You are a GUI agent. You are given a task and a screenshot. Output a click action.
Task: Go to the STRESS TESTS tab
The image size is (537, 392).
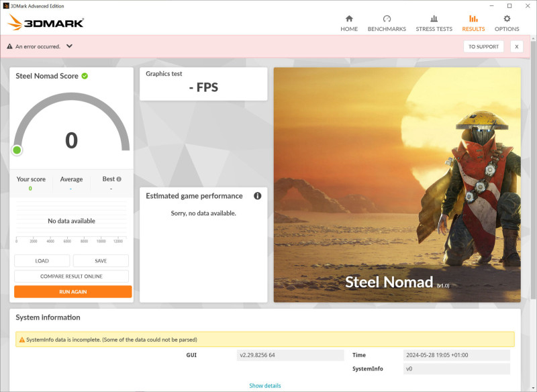click(x=434, y=23)
